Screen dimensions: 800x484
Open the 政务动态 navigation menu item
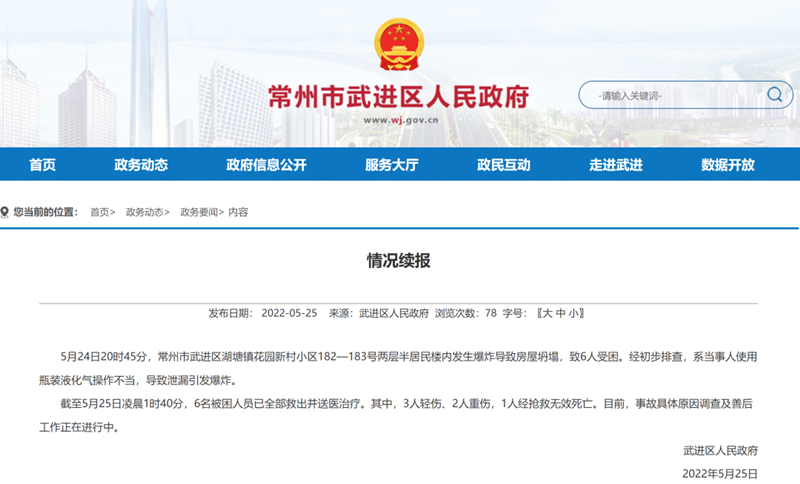(140, 165)
